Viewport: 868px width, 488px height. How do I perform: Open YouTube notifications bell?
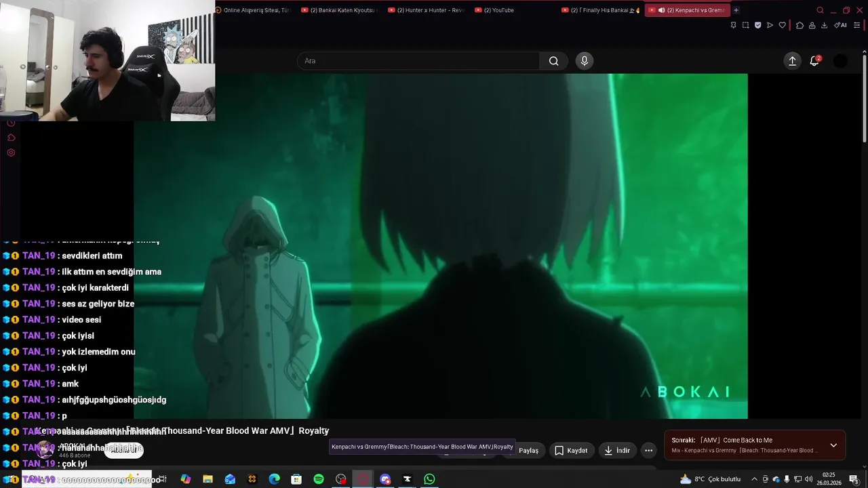(x=815, y=61)
